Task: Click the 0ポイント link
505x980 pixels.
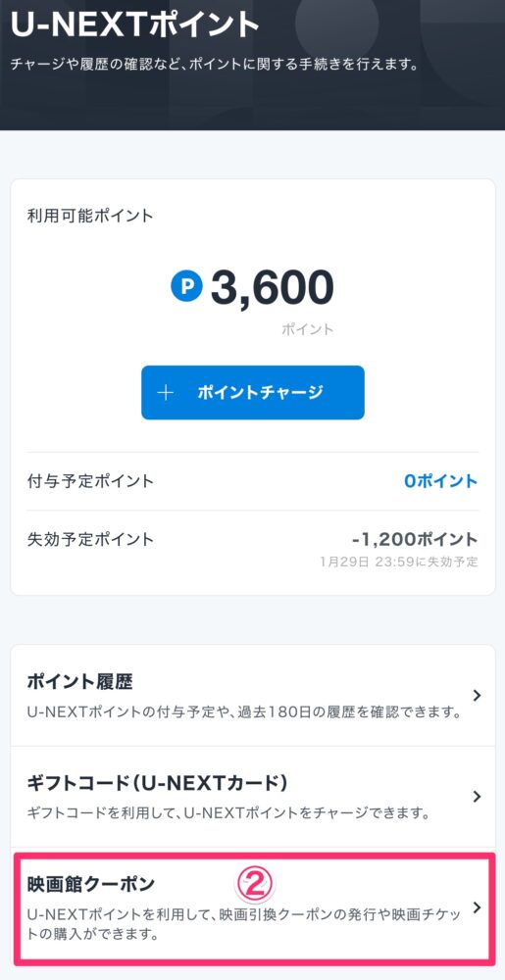Action: (x=440, y=481)
